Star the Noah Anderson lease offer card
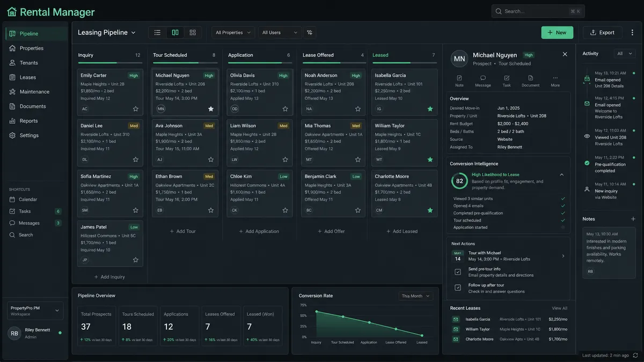 pyautogui.click(x=358, y=109)
